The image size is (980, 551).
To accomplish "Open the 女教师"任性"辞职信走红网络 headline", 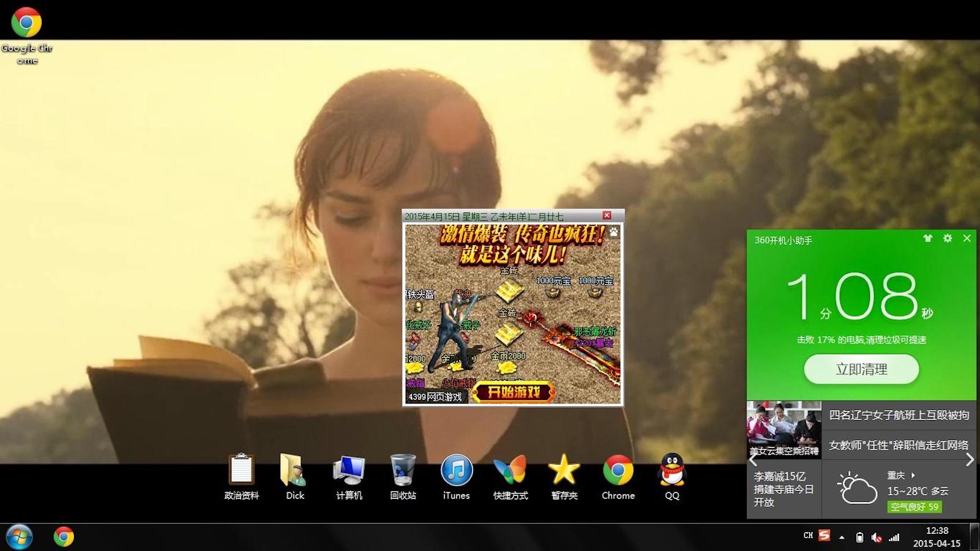I will (x=899, y=445).
